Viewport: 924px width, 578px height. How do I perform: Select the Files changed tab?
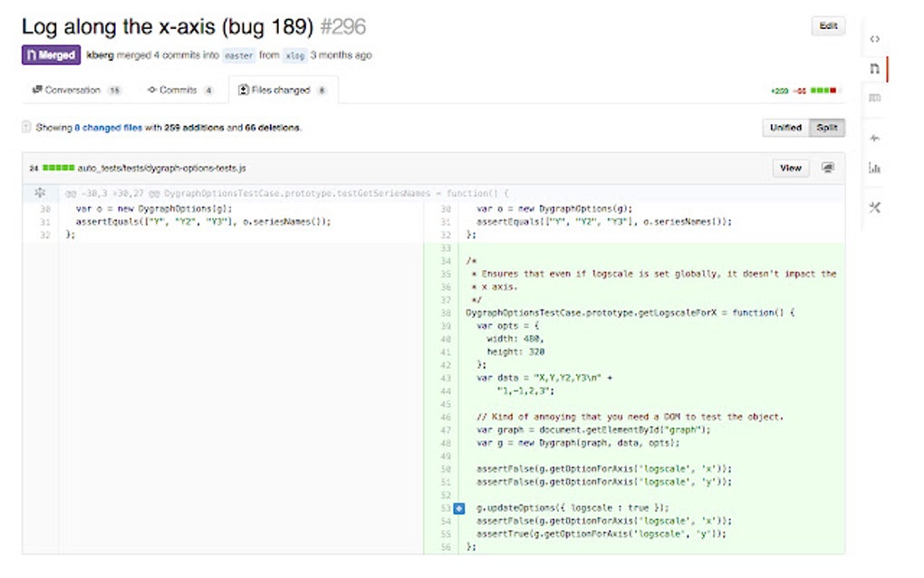tap(283, 91)
